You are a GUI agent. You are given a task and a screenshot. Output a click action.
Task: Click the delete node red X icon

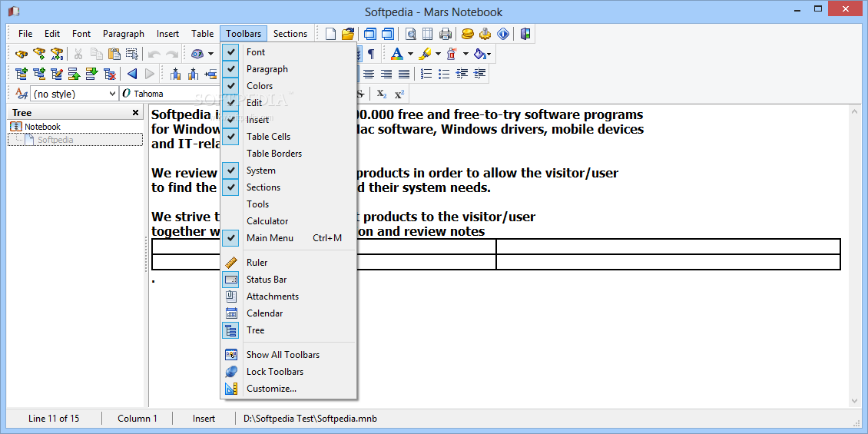(110, 74)
